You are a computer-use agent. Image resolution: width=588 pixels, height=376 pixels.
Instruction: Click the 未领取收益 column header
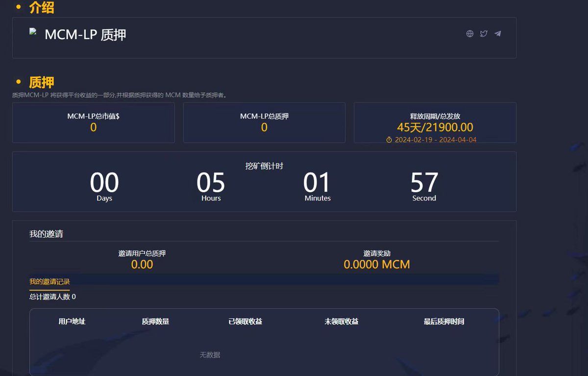coord(342,322)
